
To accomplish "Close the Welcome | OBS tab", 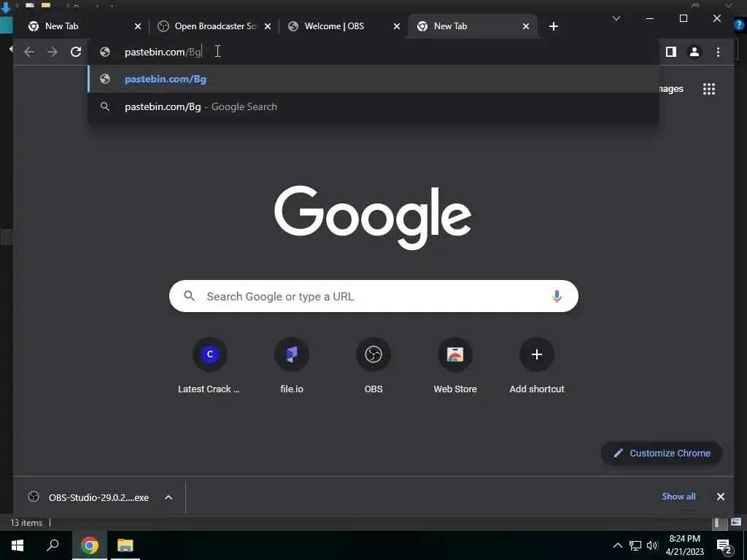I will click(396, 26).
